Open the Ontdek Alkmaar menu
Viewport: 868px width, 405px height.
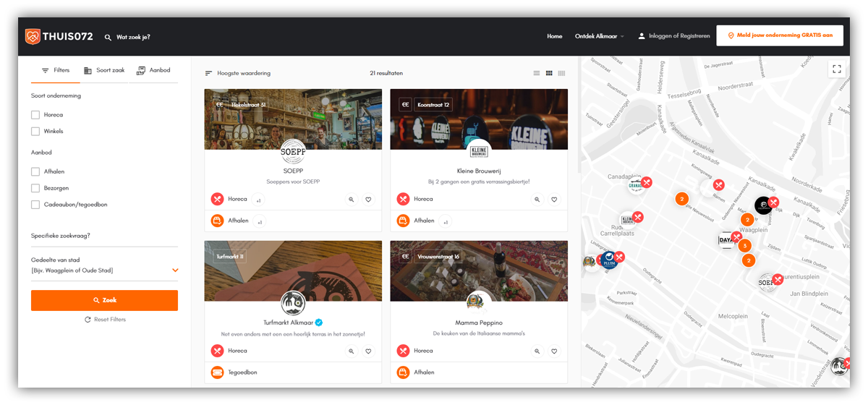click(x=599, y=36)
